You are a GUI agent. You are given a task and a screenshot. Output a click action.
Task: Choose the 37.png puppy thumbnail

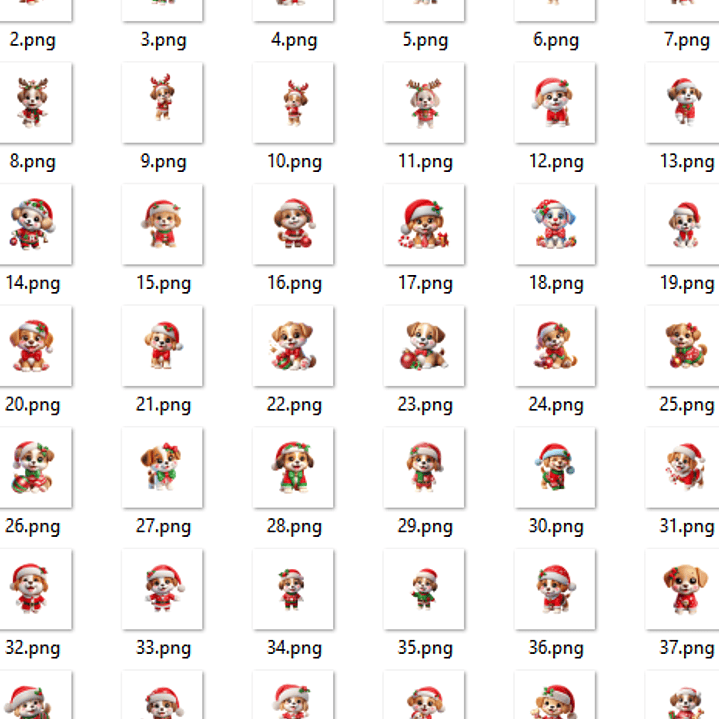(x=685, y=589)
